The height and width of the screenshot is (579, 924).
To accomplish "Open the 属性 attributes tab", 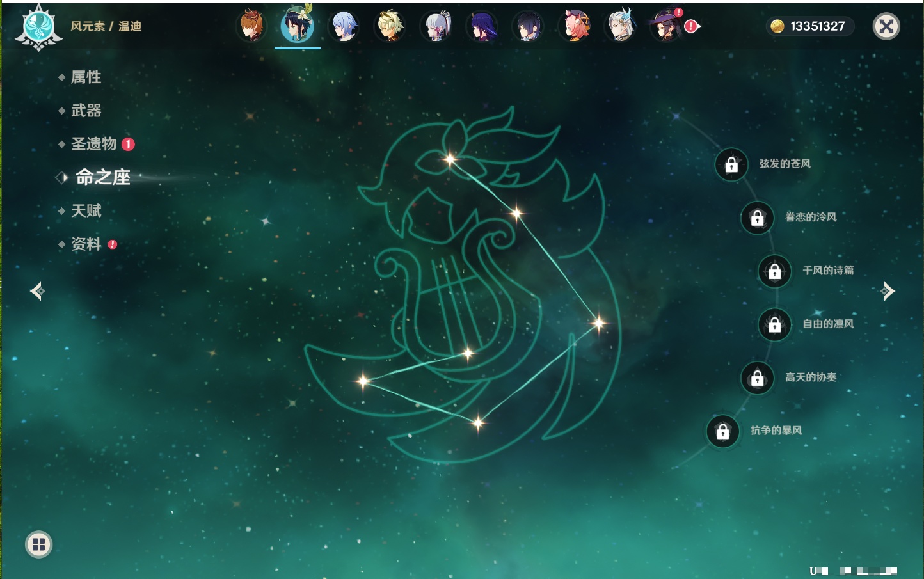I will click(86, 77).
